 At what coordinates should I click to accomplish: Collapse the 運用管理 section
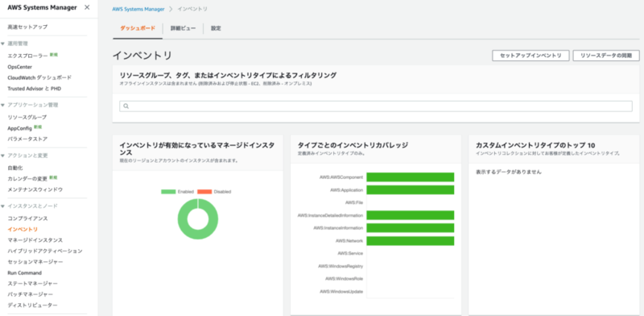(3, 44)
